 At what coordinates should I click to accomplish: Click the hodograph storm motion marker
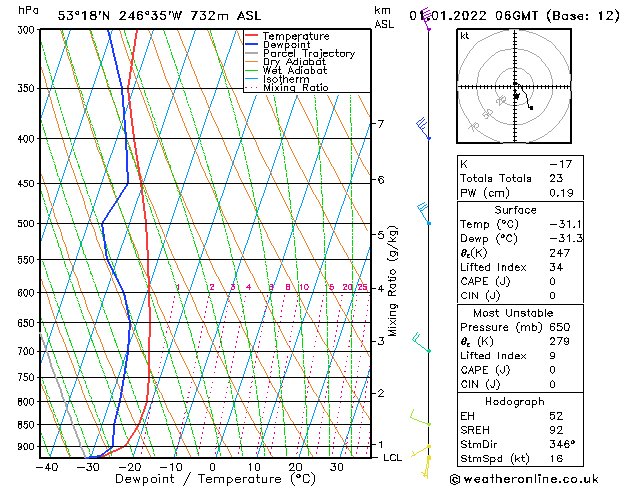point(530,107)
